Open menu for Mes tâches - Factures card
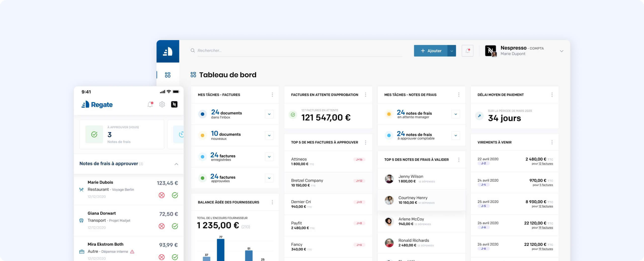The height and width of the screenshot is (261, 644). [272, 95]
